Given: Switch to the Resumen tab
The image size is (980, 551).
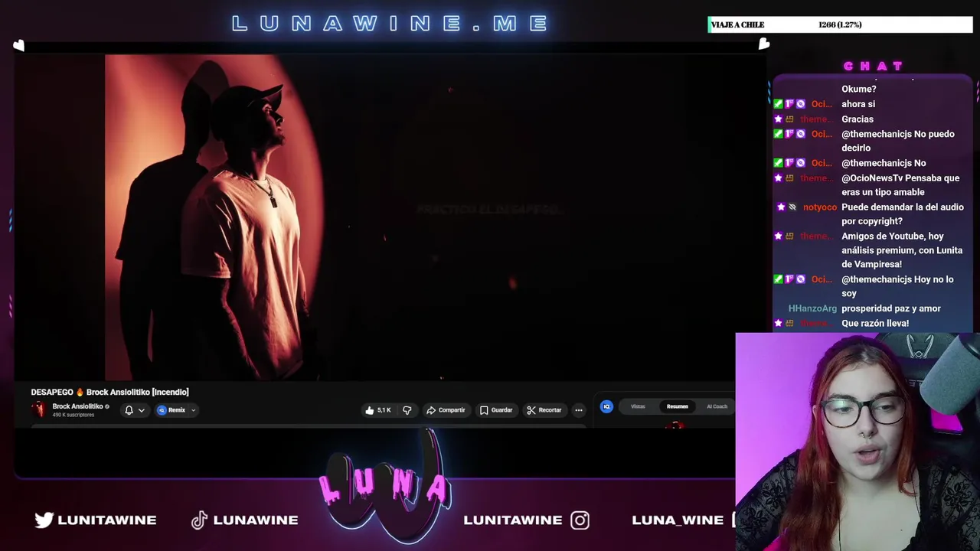Looking at the screenshot, I should tap(677, 406).
